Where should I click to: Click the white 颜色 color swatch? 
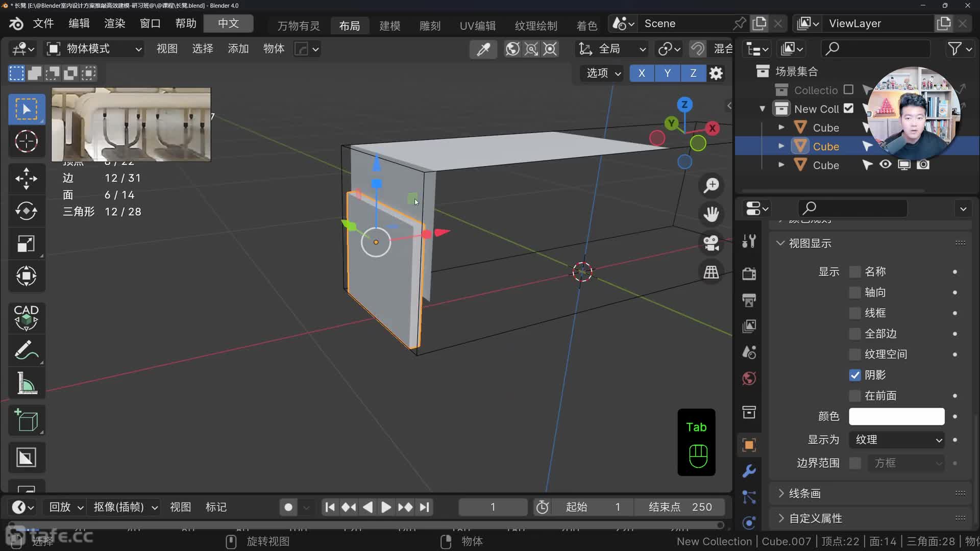[x=896, y=416]
